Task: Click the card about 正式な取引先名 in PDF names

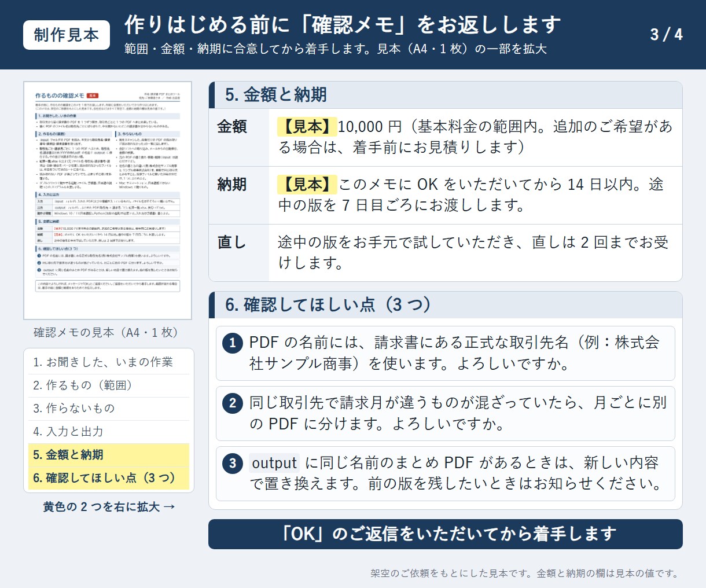Action: [x=446, y=354]
